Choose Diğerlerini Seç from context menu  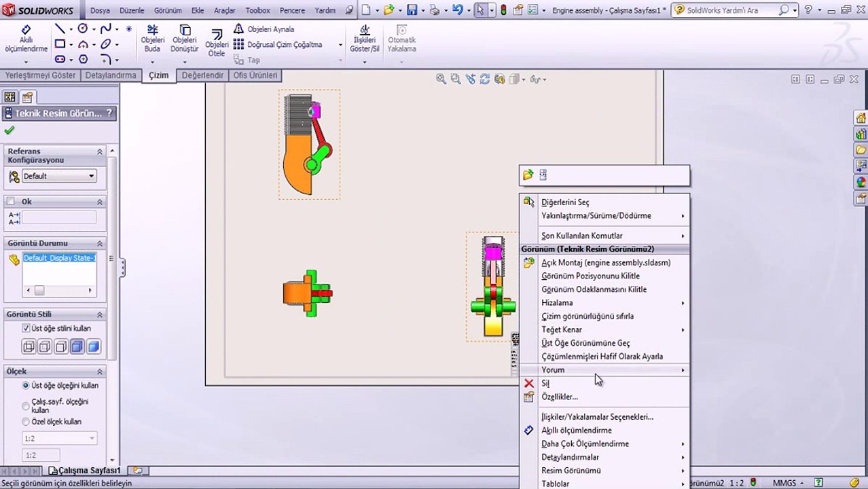click(604, 202)
